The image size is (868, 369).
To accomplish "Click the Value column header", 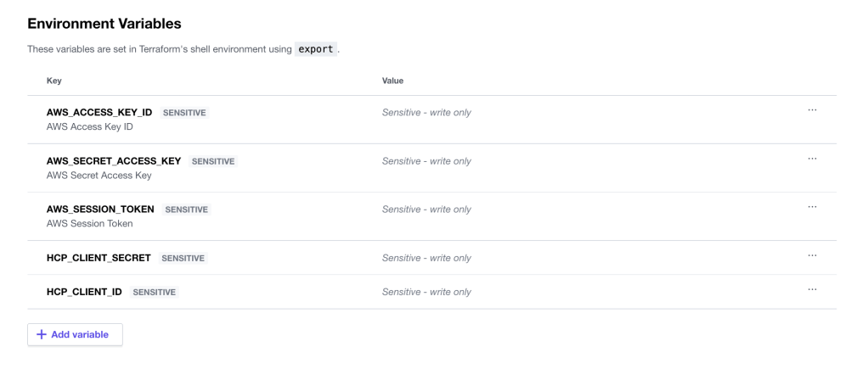I will pos(392,81).
